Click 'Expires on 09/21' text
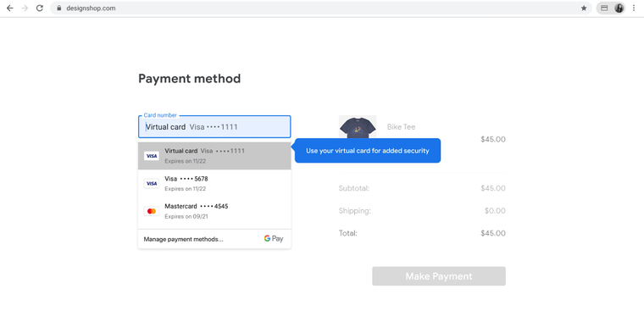This screenshot has height=322, width=644. 186,216
